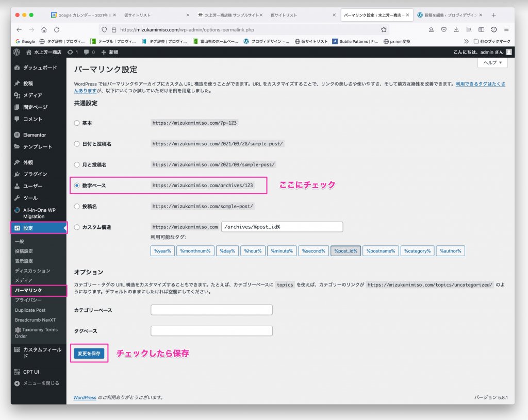Select the 基本 permalink radio button
This screenshot has height=420, width=528.
pyautogui.click(x=77, y=123)
